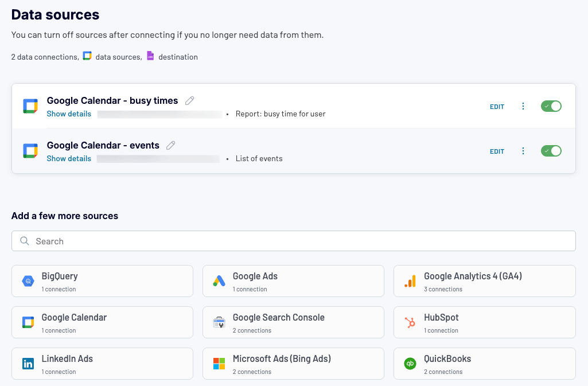Turn off the events source toggle
Viewport: 588px width, 386px height.
(x=551, y=151)
